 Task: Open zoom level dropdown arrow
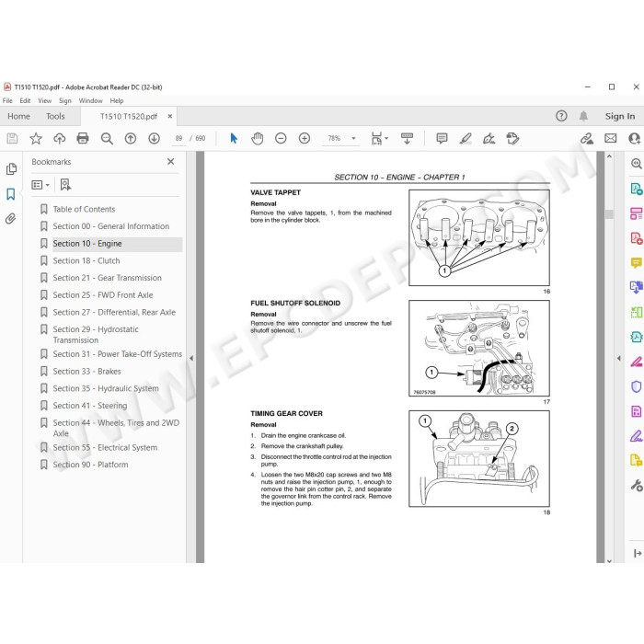(353, 138)
